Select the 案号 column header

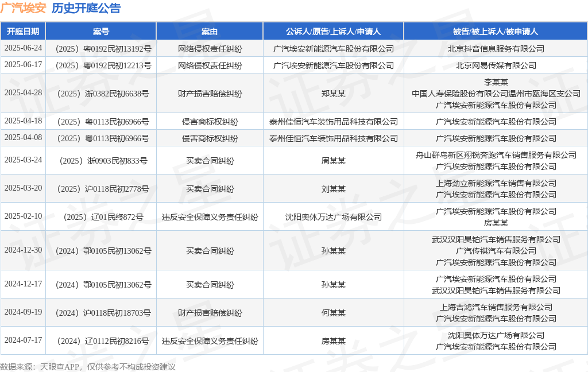pyautogui.click(x=101, y=32)
